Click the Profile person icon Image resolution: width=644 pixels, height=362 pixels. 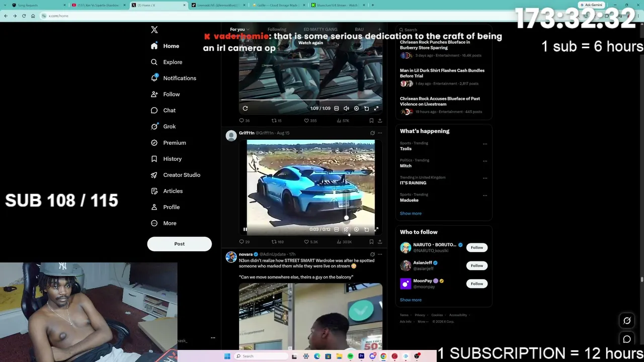pos(154,207)
